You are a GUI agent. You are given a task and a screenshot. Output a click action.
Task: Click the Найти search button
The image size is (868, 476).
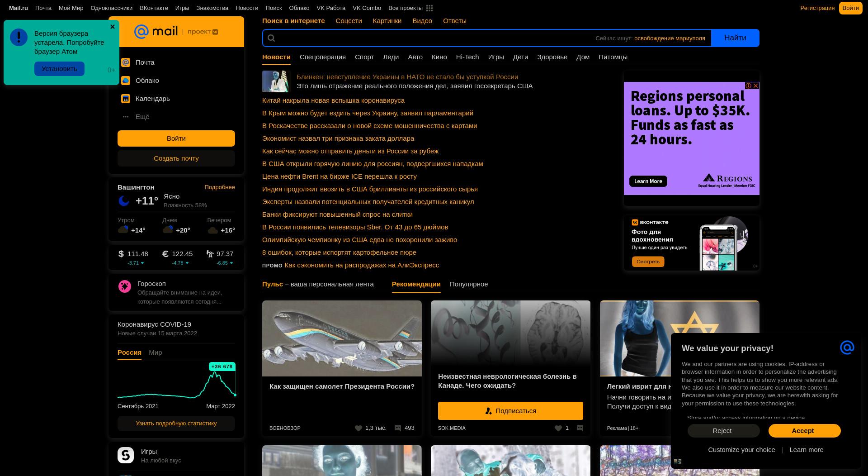coord(735,38)
